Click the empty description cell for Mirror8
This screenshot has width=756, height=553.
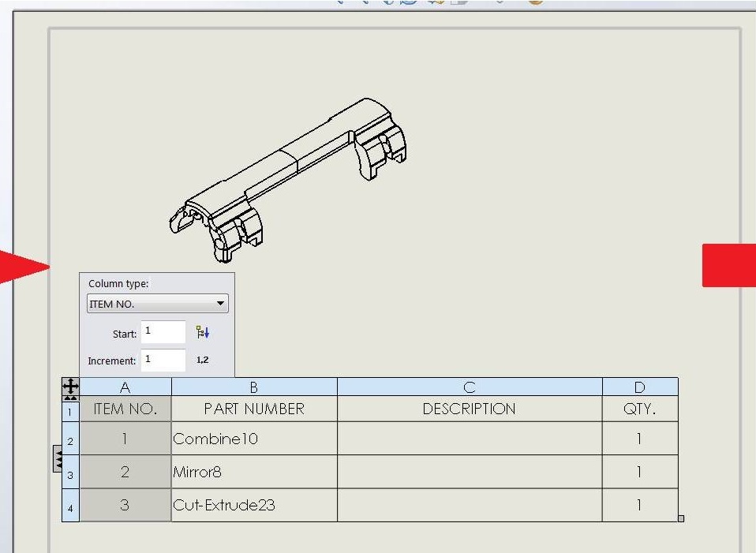coord(470,472)
